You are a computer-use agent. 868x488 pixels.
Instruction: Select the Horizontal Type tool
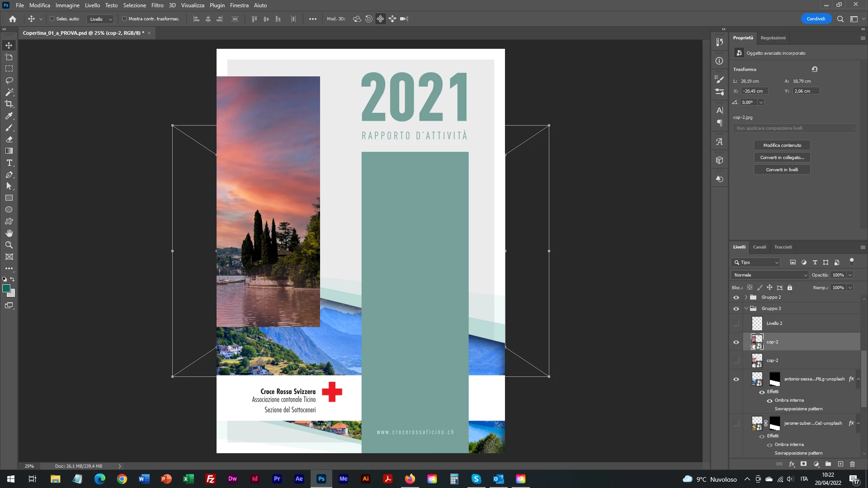(x=9, y=163)
